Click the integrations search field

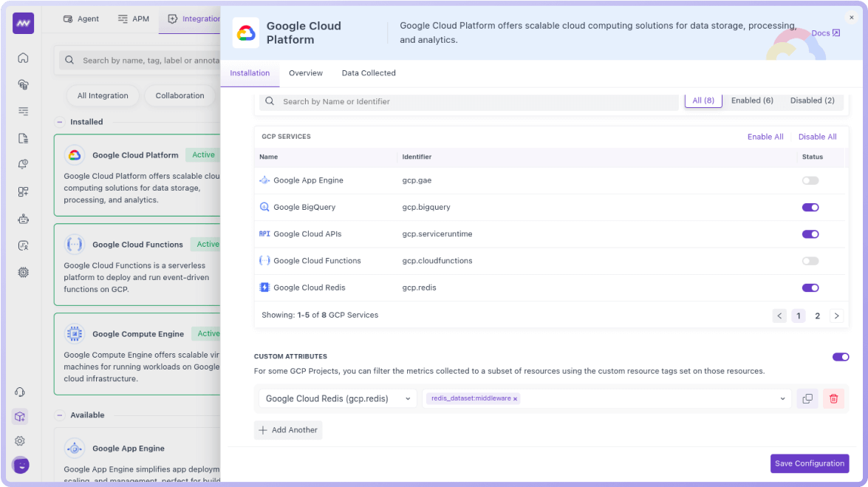click(140, 60)
